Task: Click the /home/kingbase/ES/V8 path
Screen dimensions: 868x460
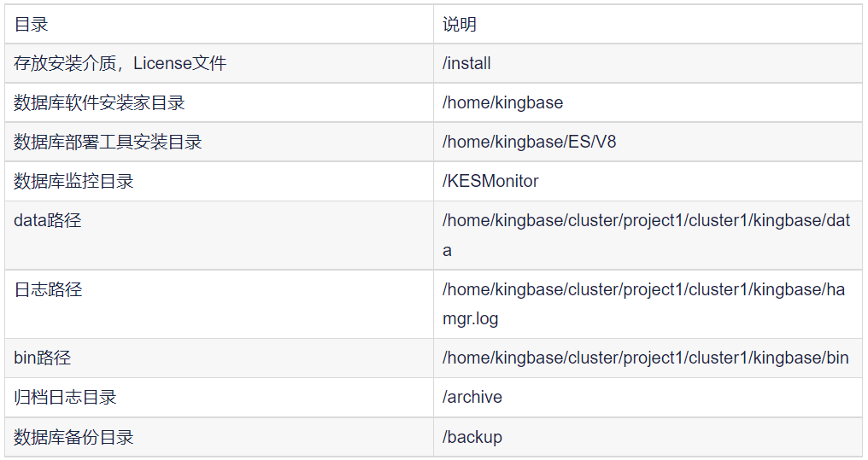Action: [529, 143]
